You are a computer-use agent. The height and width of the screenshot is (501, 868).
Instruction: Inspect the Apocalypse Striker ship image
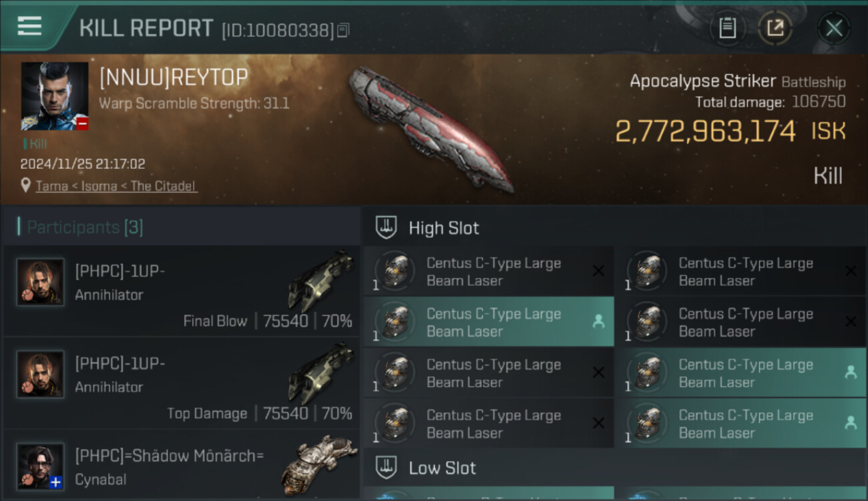(x=431, y=128)
